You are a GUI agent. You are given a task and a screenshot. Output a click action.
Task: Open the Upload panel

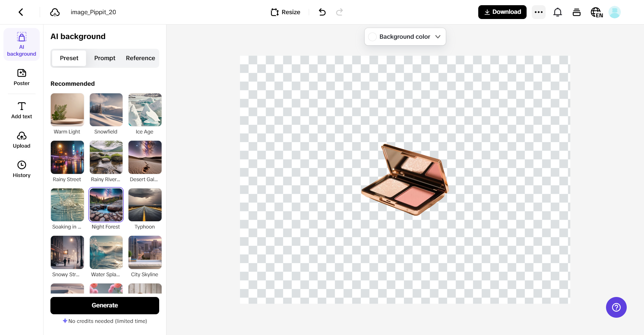coord(21,140)
